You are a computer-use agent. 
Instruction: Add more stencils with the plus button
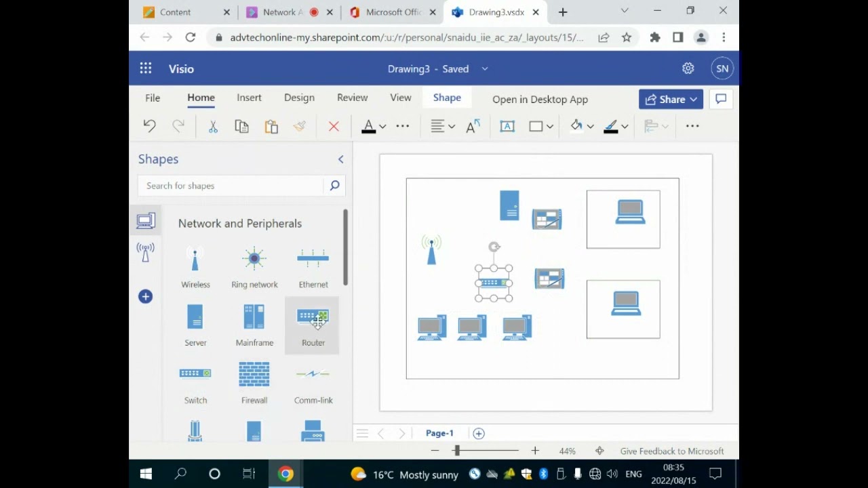coord(145,296)
